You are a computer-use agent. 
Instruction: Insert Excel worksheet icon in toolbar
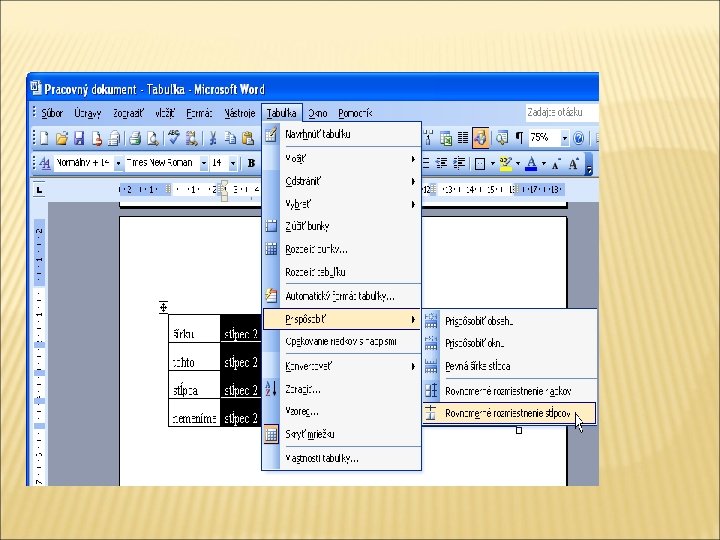(x=446, y=138)
